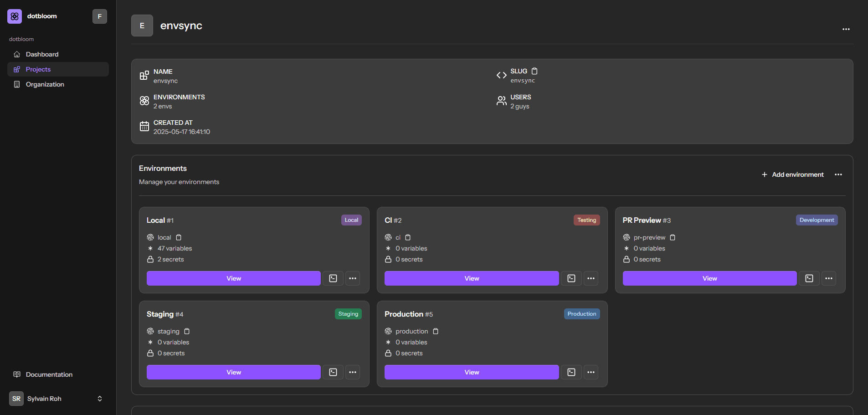Viewport: 868px width, 415px height.
Task: Click Add environment button
Action: [x=792, y=174]
